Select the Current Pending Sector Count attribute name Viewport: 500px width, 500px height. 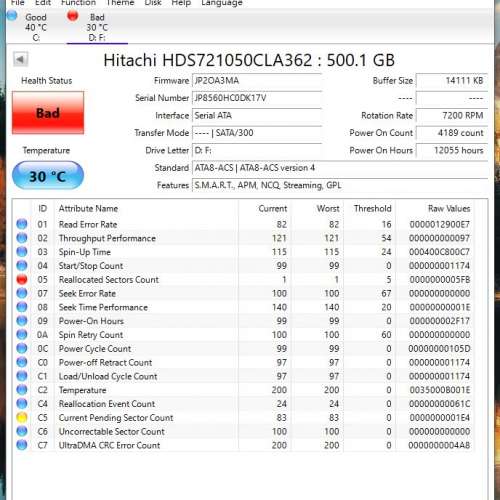116,418
